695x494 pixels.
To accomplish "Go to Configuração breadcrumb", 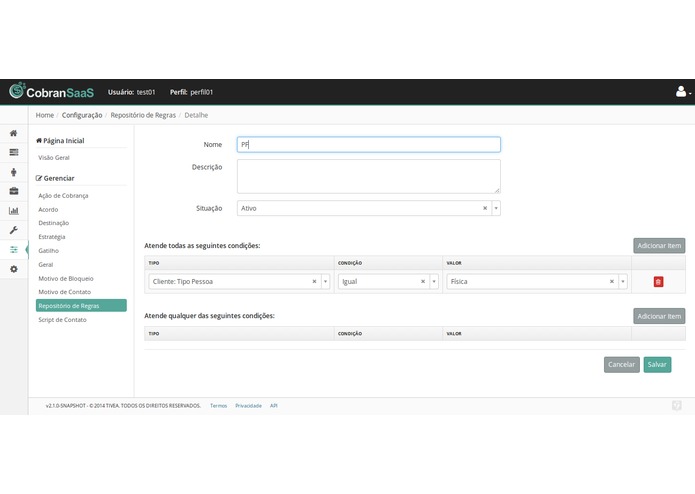I will [82, 115].
